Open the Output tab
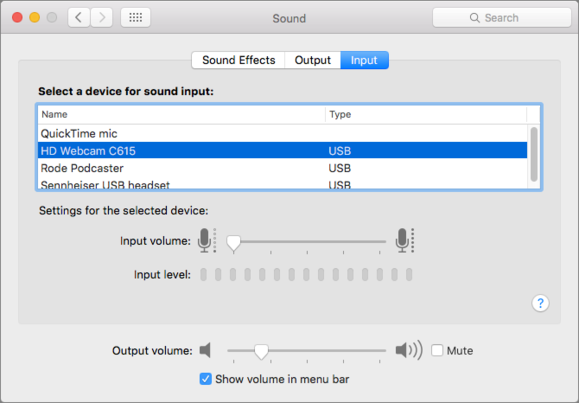 pos(312,60)
